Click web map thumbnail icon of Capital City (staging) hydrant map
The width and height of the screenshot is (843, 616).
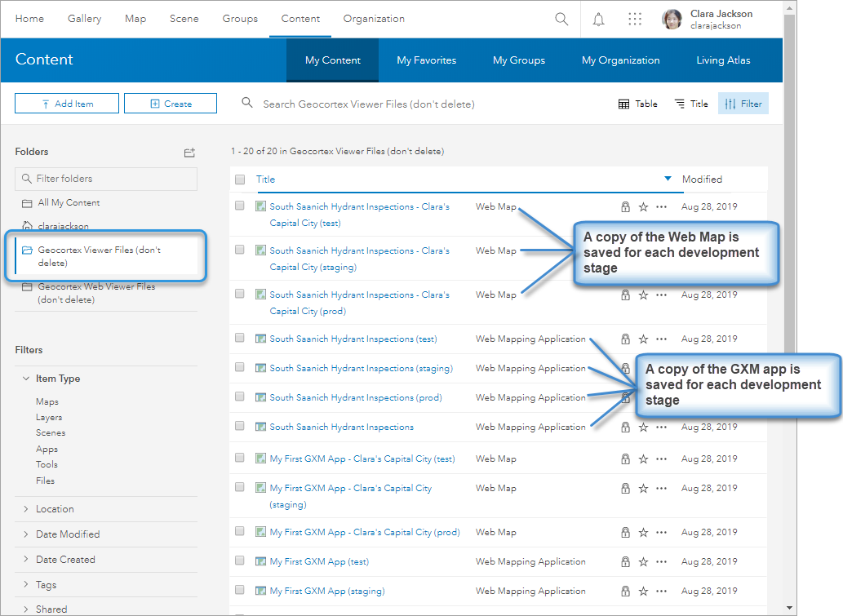pos(261,250)
